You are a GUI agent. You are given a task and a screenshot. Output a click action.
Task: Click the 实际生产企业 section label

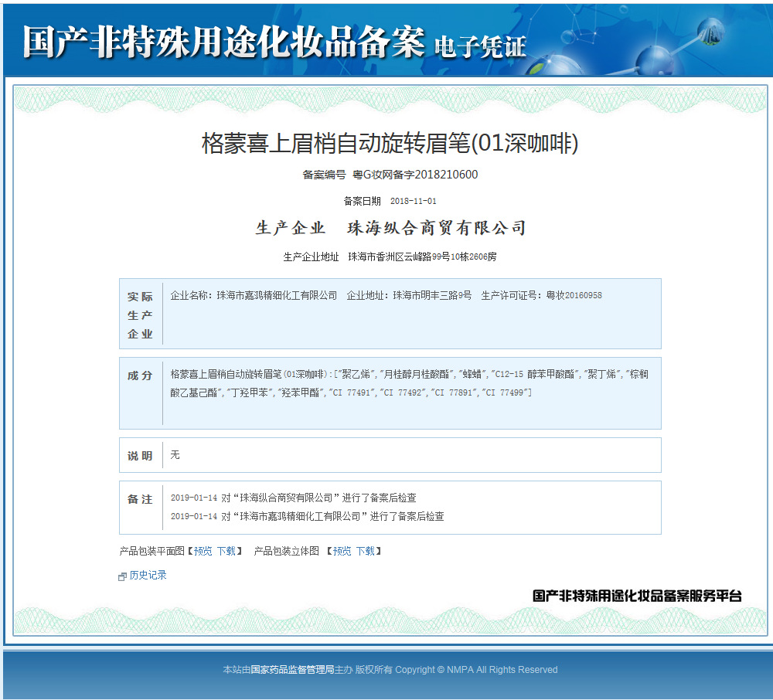pyautogui.click(x=140, y=315)
